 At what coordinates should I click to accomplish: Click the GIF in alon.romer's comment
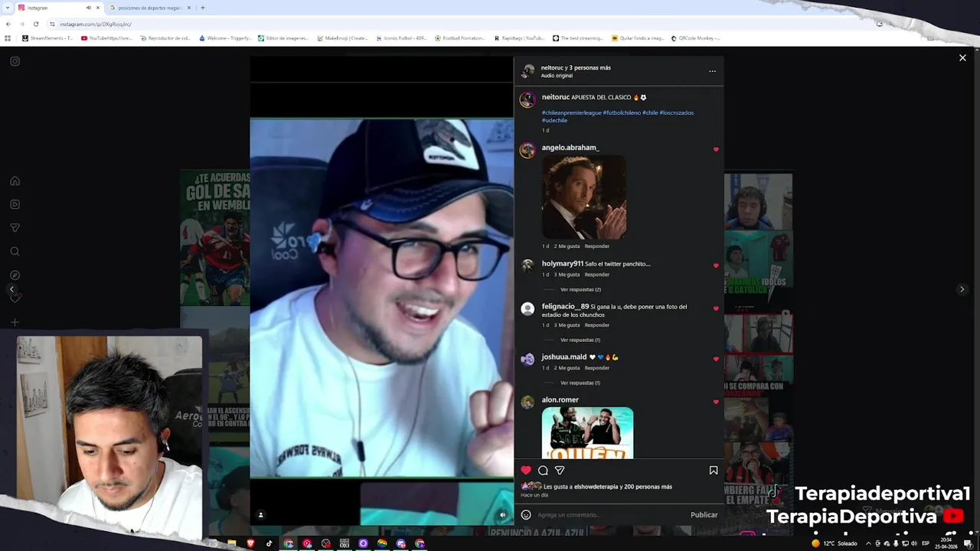(x=587, y=433)
